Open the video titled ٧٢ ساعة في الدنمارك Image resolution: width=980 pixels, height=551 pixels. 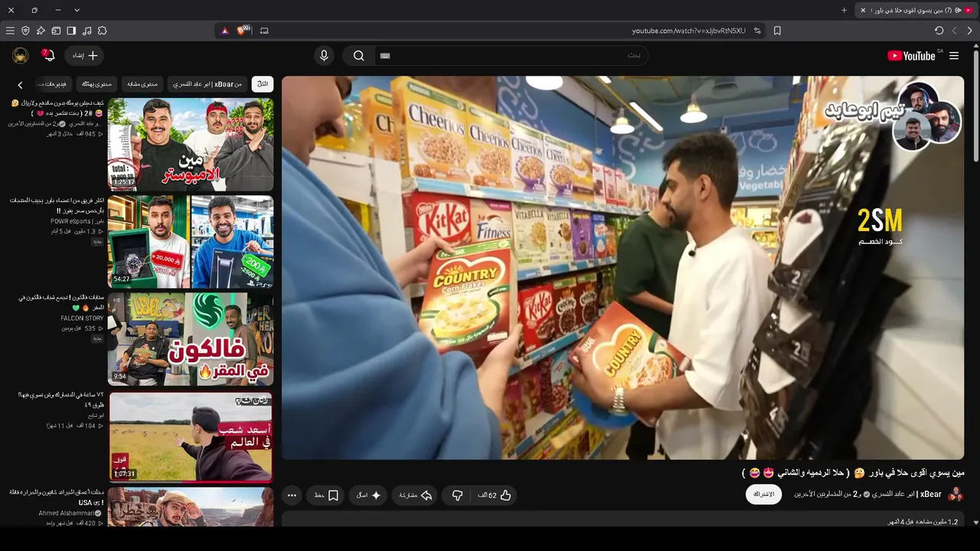[x=61, y=399]
